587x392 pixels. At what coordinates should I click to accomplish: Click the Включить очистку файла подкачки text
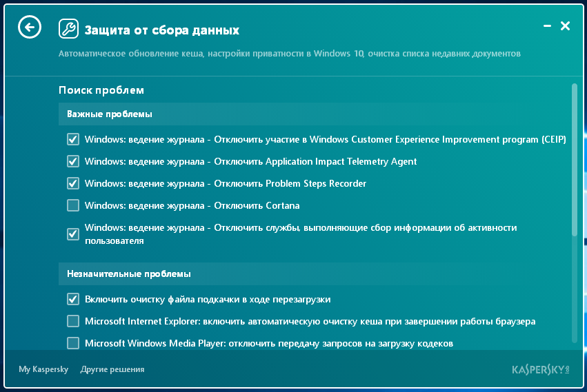point(208,299)
